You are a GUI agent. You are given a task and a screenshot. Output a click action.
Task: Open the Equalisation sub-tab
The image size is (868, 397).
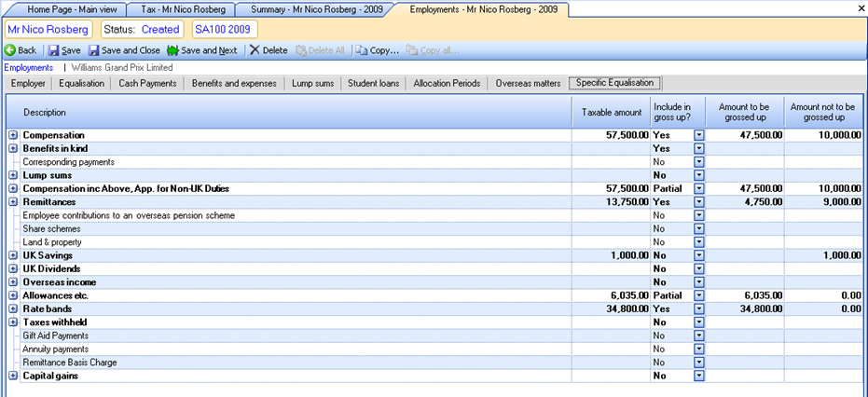(81, 84)
